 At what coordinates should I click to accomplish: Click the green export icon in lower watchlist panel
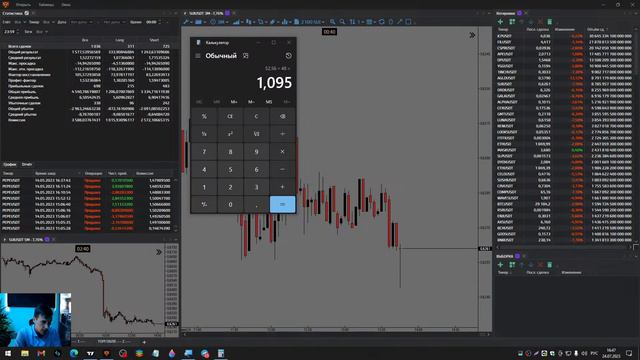click(x=549, y=265)
